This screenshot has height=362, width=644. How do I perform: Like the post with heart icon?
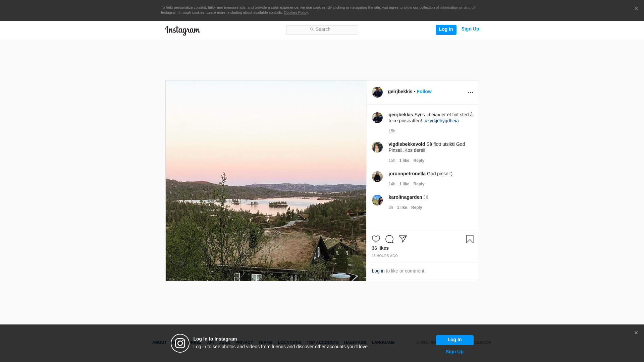(376, 239)
